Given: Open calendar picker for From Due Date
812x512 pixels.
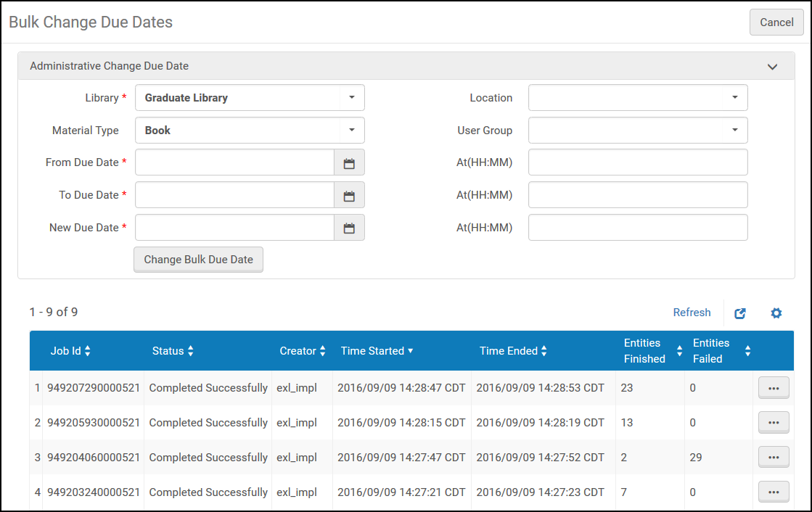Looking at the screenshot, I should (x=349, y=162).
